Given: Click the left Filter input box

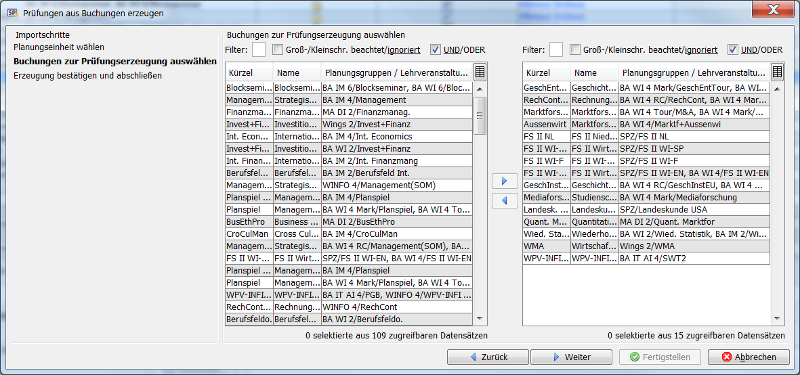Looking at the screenshot, I should (259, 49).
